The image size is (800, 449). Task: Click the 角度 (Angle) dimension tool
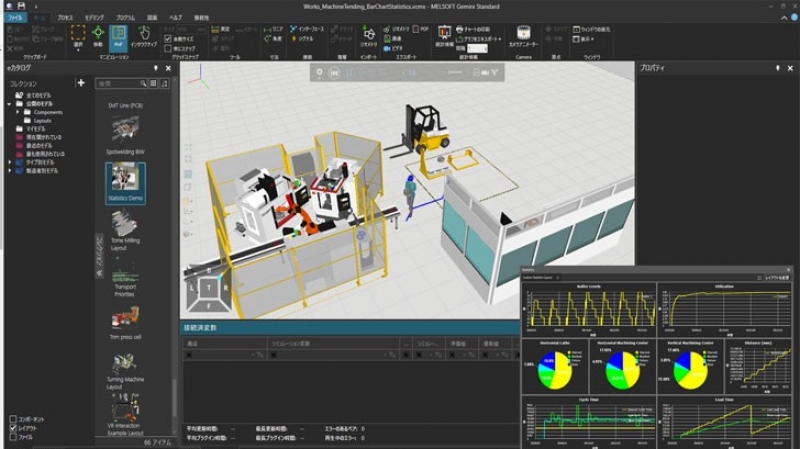click(x=273, y=39)
